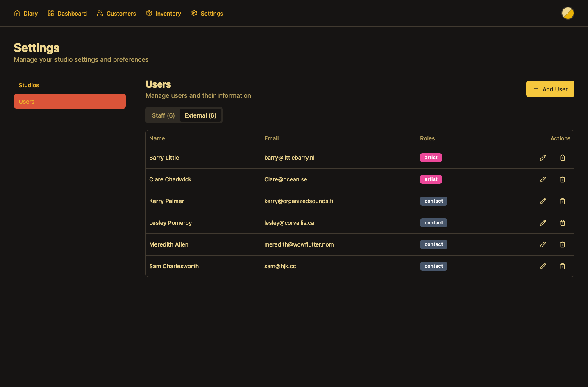Edit Meredith Allen with the pencil icon
This screenshot has width=588, height=387.
pos(543,244)
